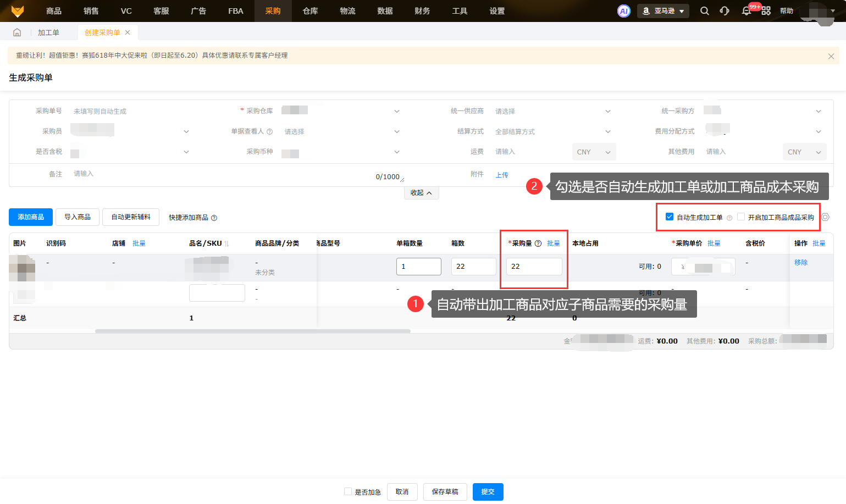Go to home page icon tab

click(x=17, y=32)
